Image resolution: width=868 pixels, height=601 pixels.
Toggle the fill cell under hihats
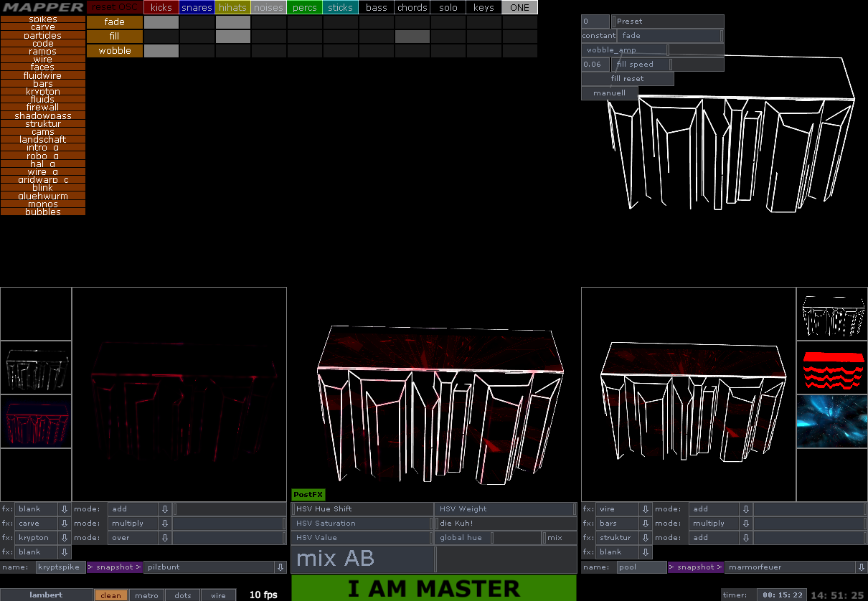pos(233,37)
